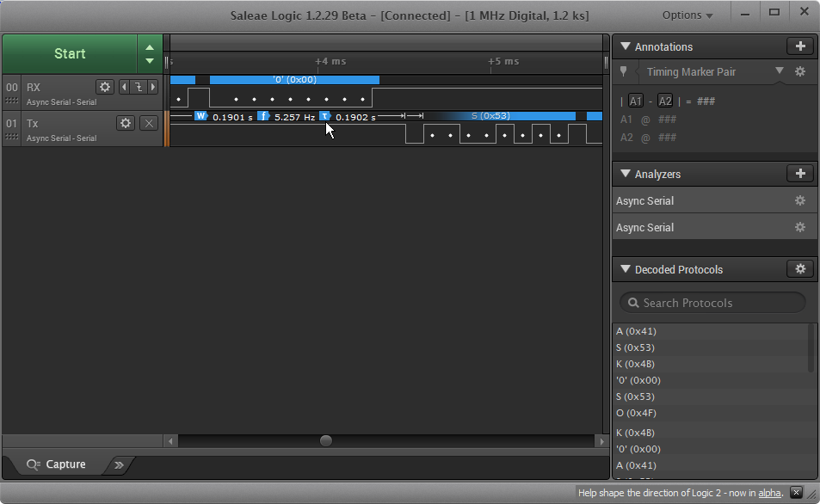Maximize the Saleae Logic window
The height and width of the screenshot is (504, 820).
(x=774, y=13)
